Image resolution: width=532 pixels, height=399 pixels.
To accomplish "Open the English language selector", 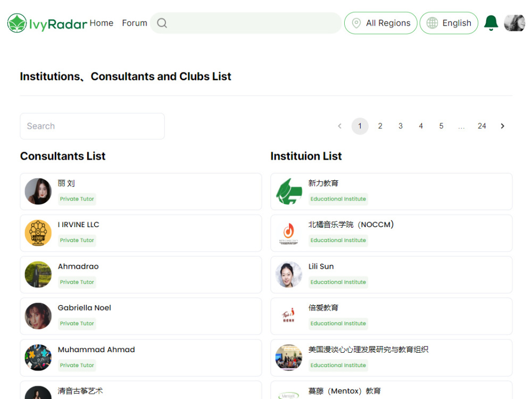I will pyautogui.click(x=449, y=23).
